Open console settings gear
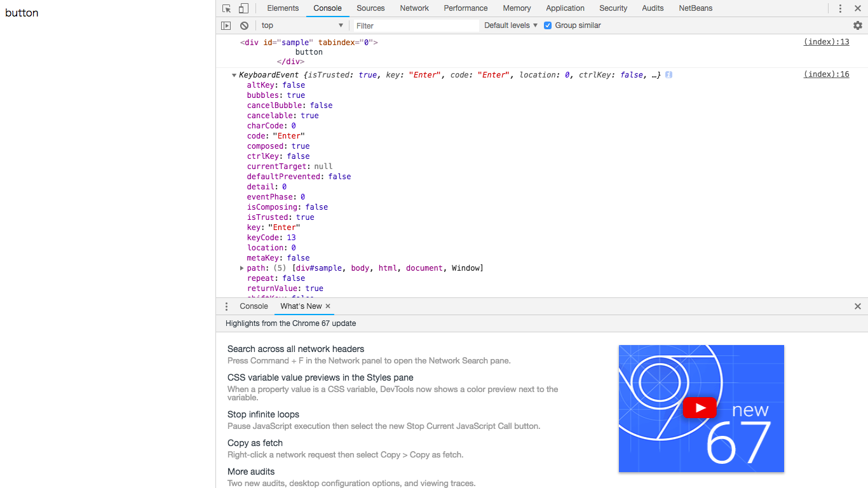Screen dimensions: 868x488 (x=858, y=25)
